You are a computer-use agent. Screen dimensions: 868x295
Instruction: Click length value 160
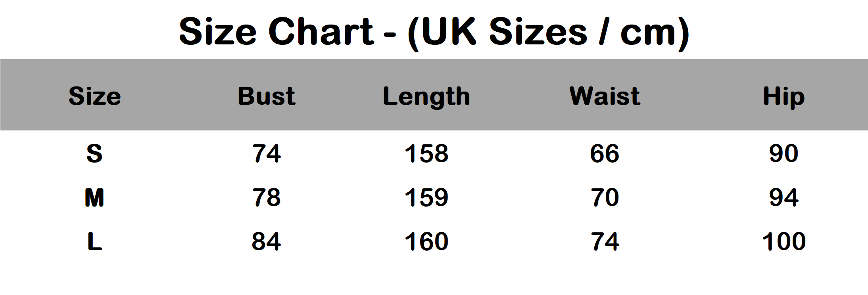[426, 241]
